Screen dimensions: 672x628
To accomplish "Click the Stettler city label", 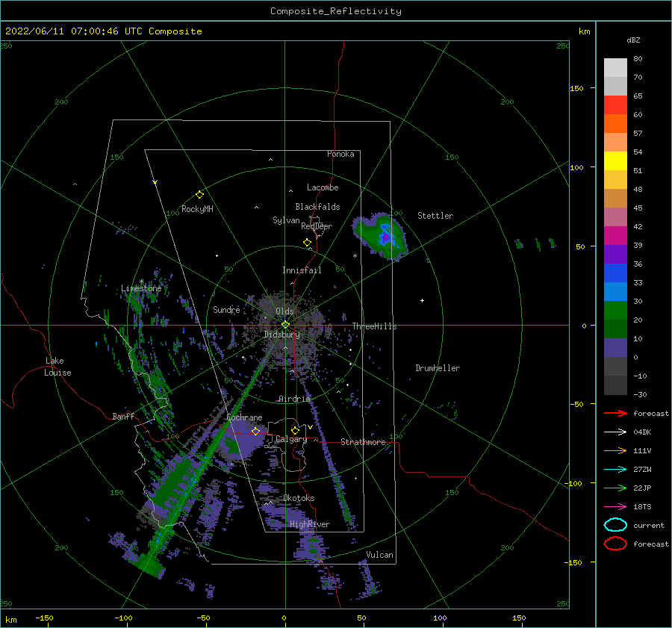I will pos(435,216).
